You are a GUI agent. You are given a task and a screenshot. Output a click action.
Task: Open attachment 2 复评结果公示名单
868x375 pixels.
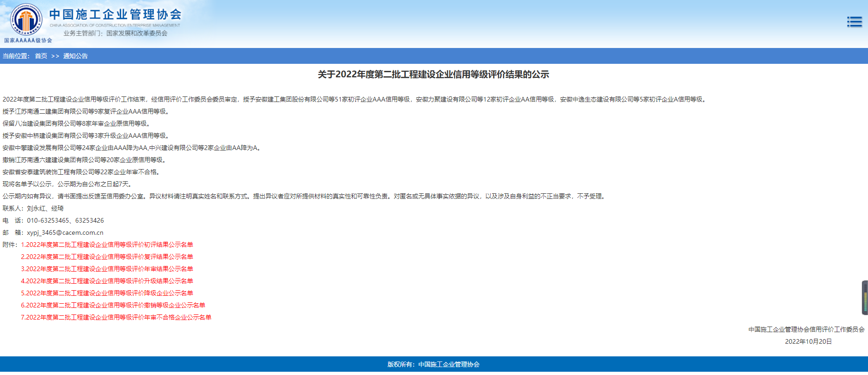(107, 257)
